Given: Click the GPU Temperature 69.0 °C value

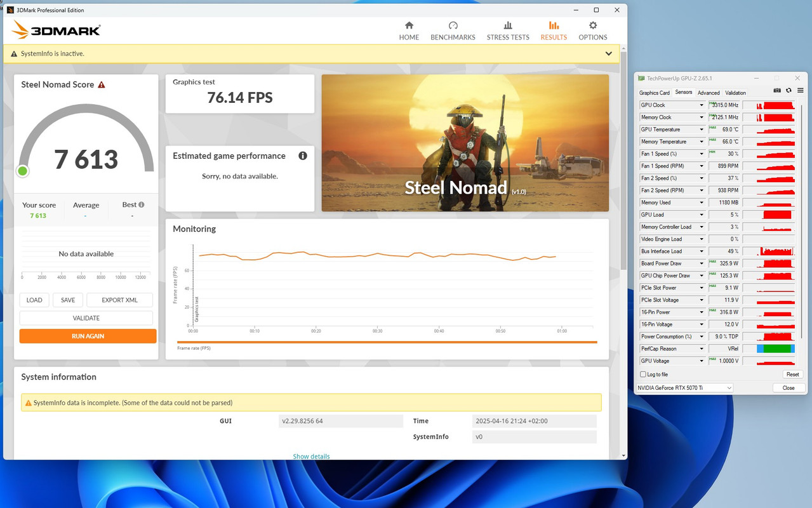Looking at the screenshot, I should (724, 130).
